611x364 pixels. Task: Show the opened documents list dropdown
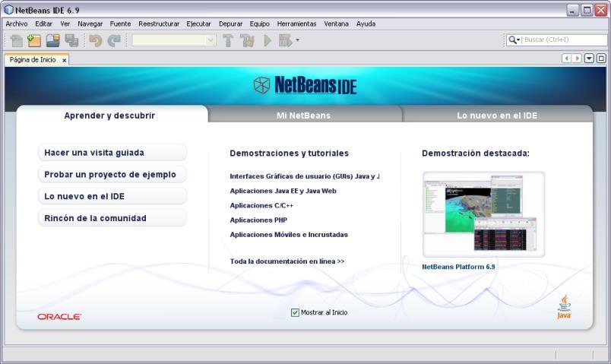(589, 59)
